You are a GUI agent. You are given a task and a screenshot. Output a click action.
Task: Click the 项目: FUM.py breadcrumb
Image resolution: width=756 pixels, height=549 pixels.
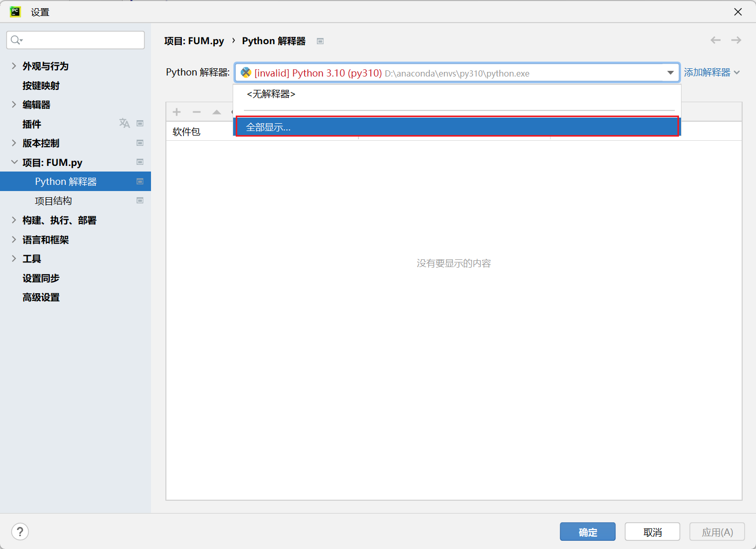point(194,41)
